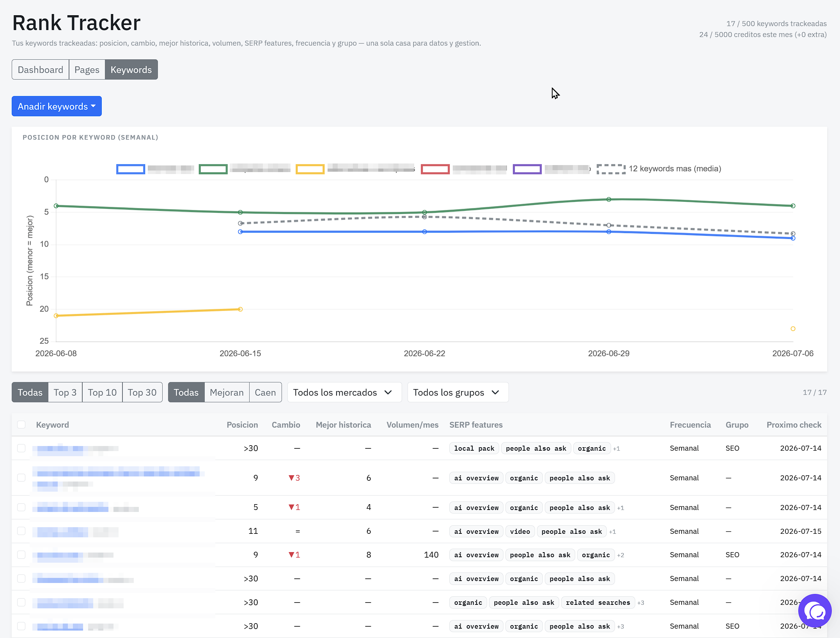Screen dimensions: 840x638
Task: Switch to the Dashboard tab
Action: click(41, 69)
